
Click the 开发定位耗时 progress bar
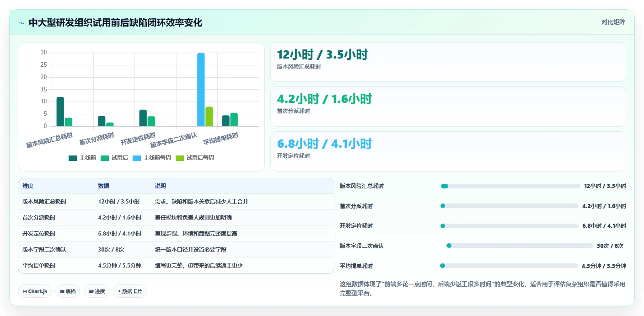(509, 226)
